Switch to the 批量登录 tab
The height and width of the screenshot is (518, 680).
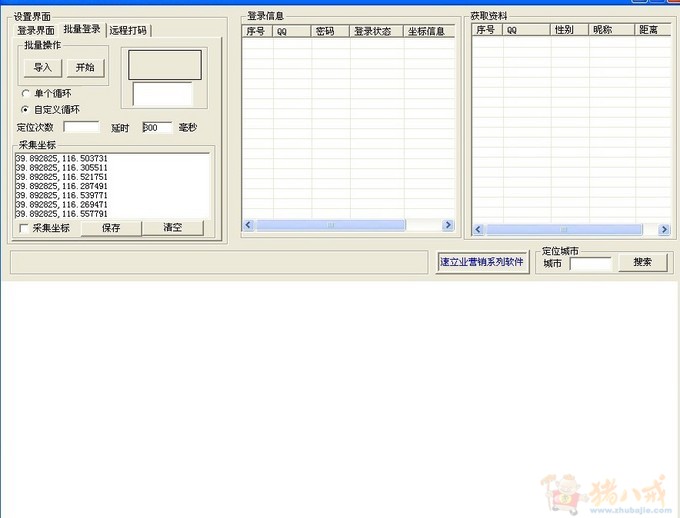click(82, 30)
